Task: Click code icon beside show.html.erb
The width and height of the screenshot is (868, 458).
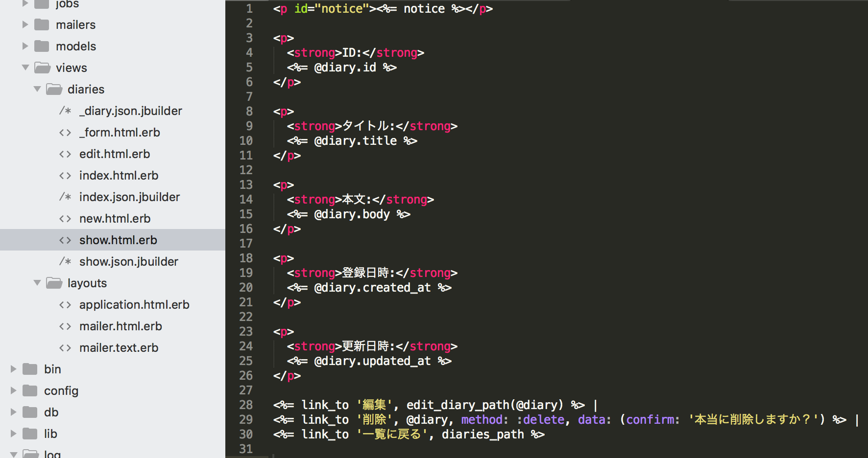Action: [65, 240]
